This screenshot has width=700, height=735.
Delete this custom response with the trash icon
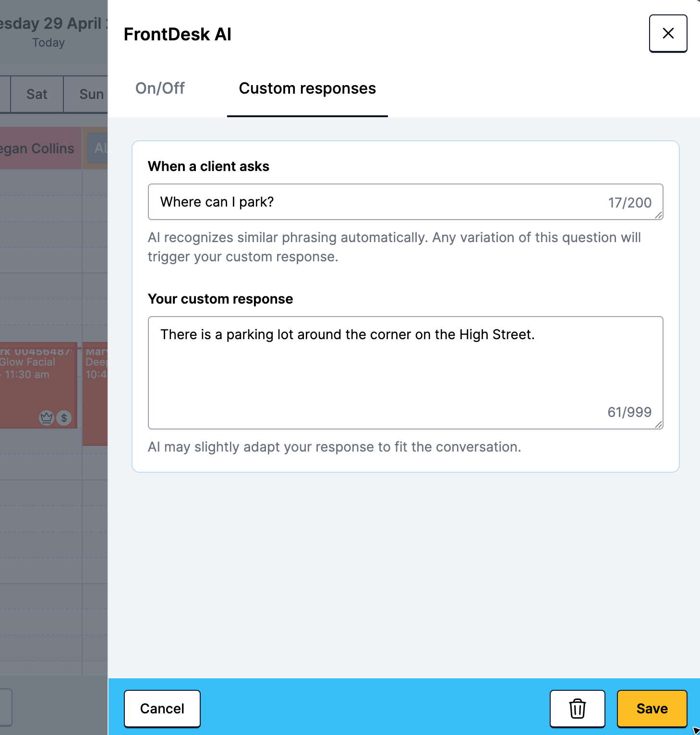pos(577,709)
